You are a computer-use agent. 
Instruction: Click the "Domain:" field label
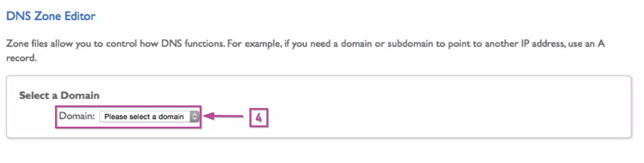pyautogui.click(x=77, y=116)
